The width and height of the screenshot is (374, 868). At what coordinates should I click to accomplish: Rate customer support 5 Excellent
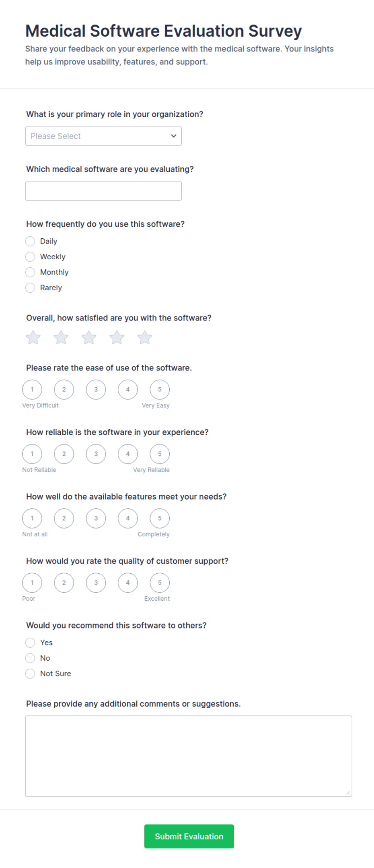pyautogui.click(x=160, y=583)
